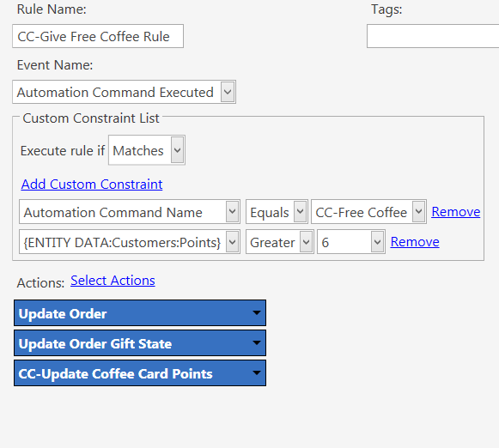Click the Select Actions link
499x448 pixels.
tap(113, 281)
